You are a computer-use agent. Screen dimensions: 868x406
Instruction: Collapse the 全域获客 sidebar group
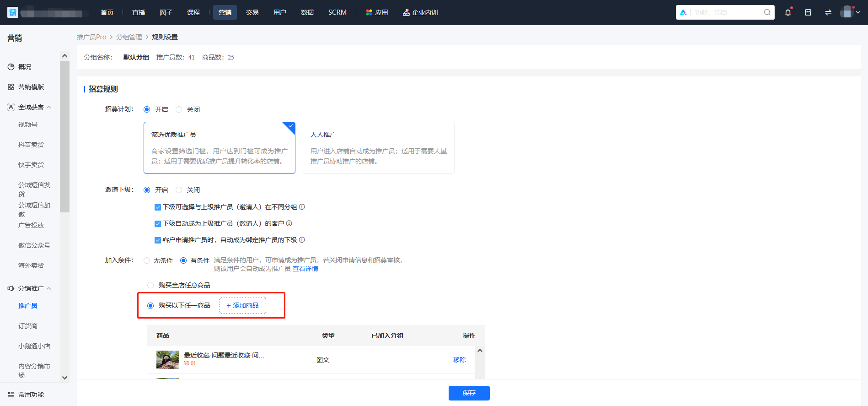(x=49, y=107)
